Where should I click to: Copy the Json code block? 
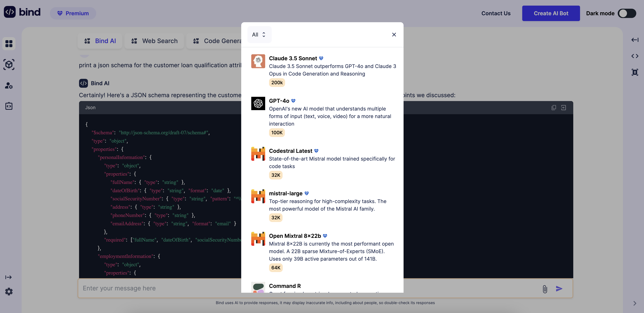pos(554,107)
